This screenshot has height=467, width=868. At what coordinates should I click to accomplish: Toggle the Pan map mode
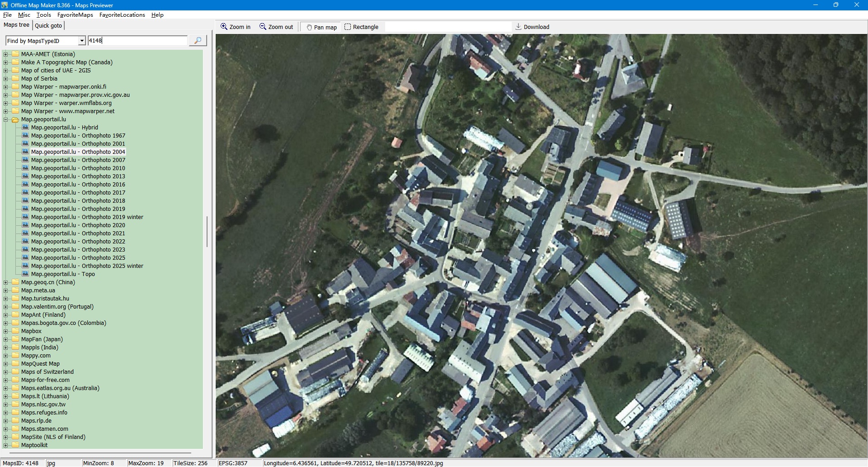click(321, 27)
